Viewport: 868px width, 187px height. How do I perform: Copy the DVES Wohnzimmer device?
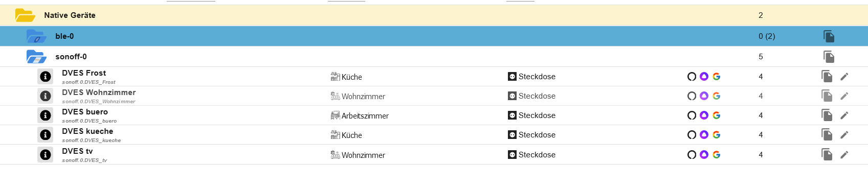827,96
